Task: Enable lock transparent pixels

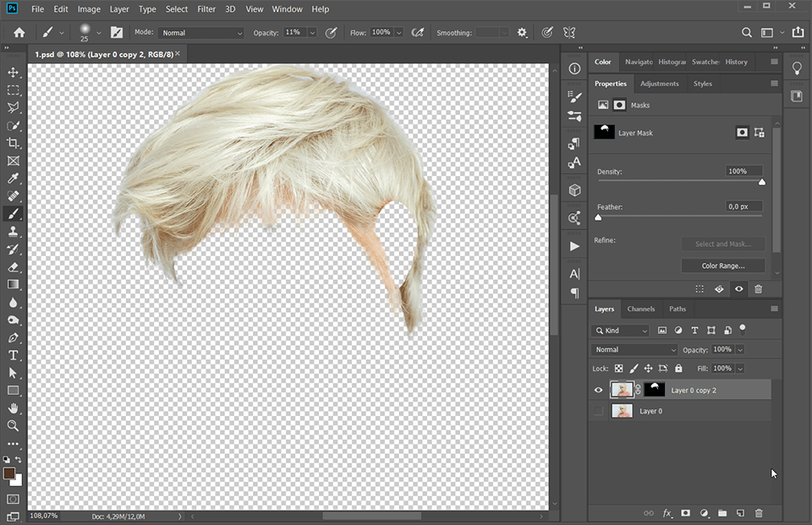Action: (x=620, y=368)
